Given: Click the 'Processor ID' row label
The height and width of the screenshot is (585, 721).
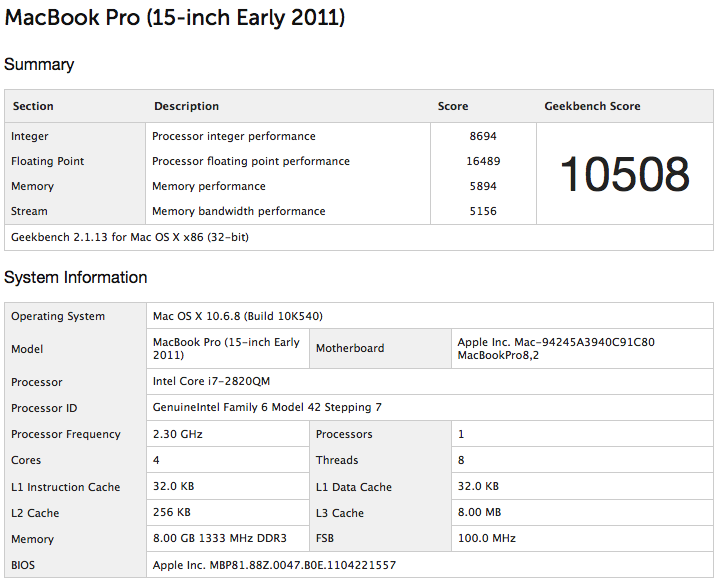Looking at the screenshot, I should [44, 408].
